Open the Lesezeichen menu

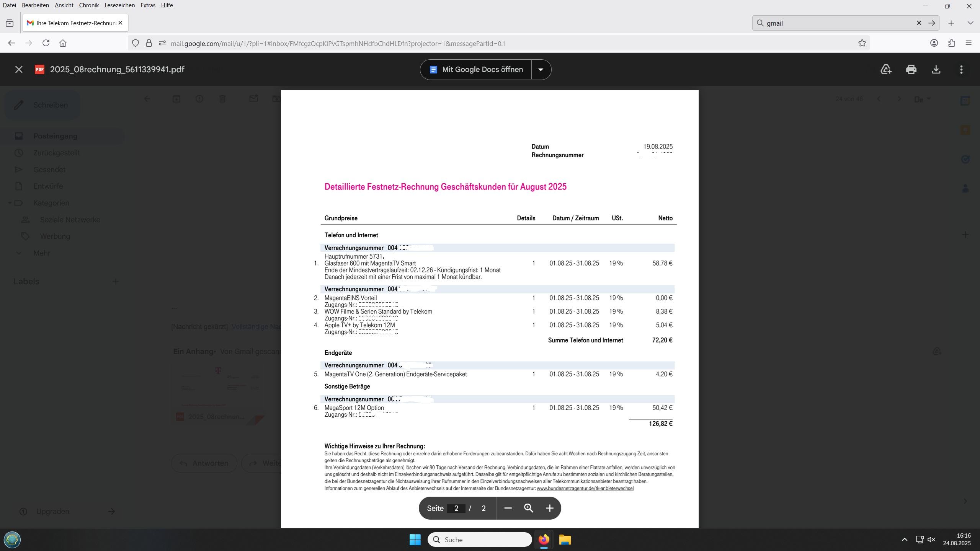click(x=119, y=5)
